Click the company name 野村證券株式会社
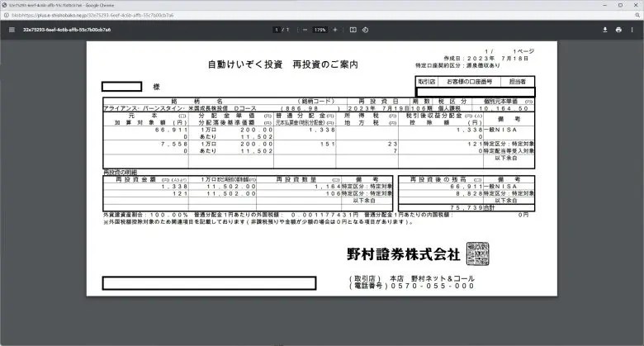 tap(403, 254)
